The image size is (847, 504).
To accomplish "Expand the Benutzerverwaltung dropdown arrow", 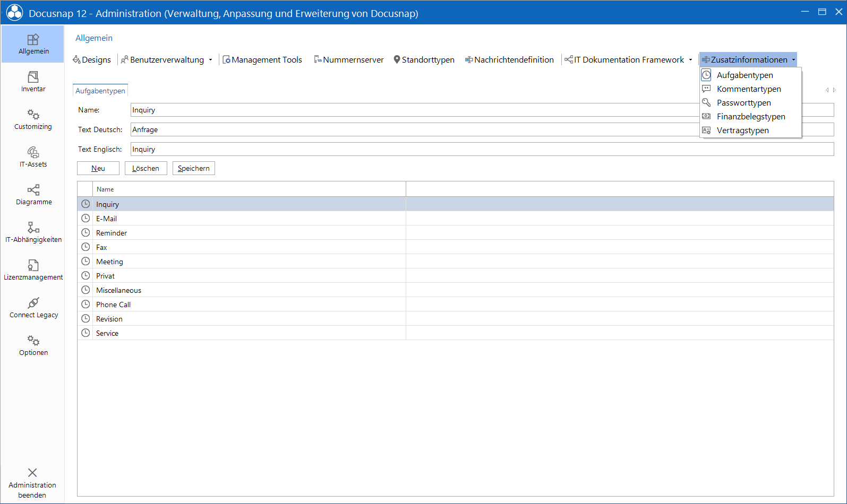I will [211, 60].
